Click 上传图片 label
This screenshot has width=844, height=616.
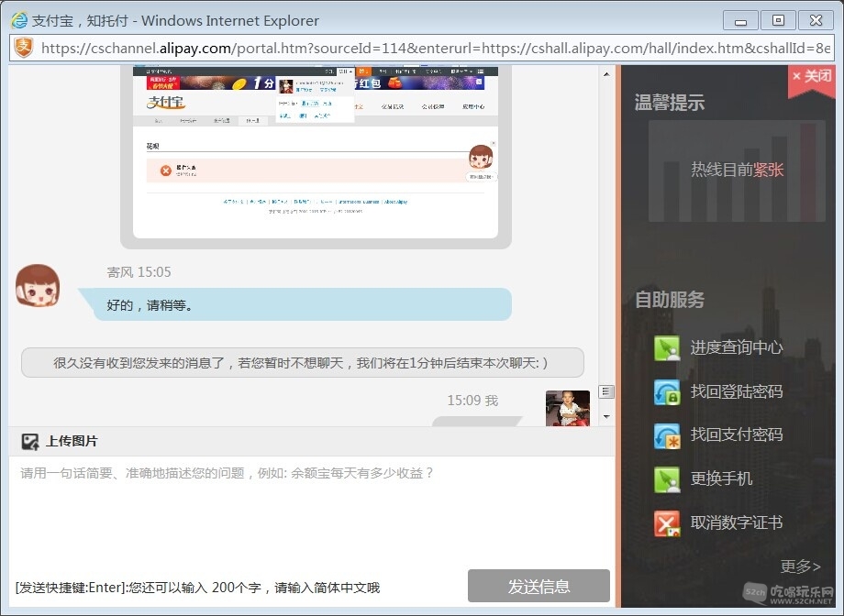(x=72, y=441)
